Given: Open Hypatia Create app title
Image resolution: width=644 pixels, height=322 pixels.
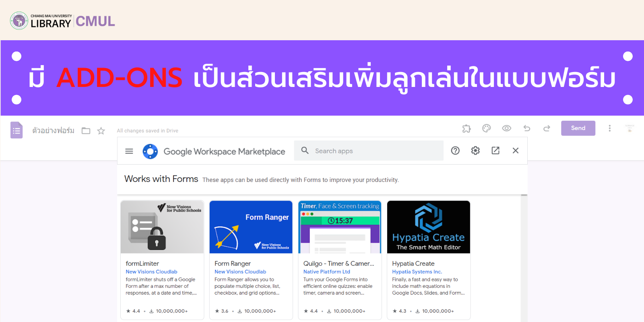Looking at the screenshot, I should pyautogui.click(x=413, y=263).
